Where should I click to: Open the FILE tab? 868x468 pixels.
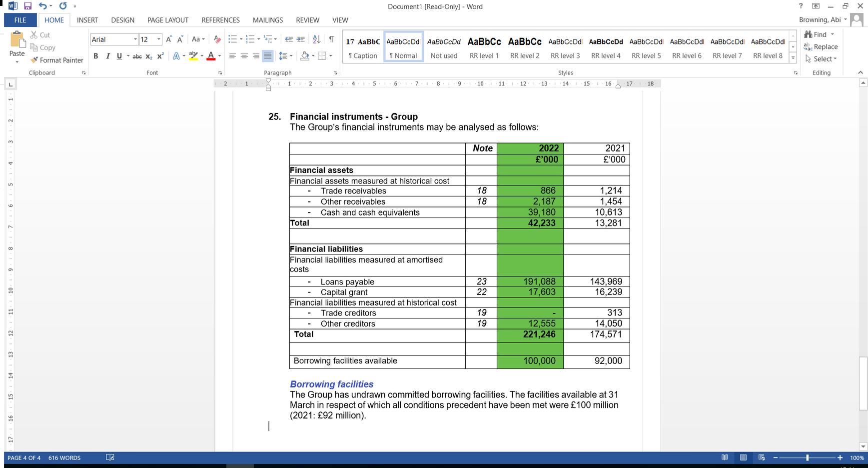point(20,20)
